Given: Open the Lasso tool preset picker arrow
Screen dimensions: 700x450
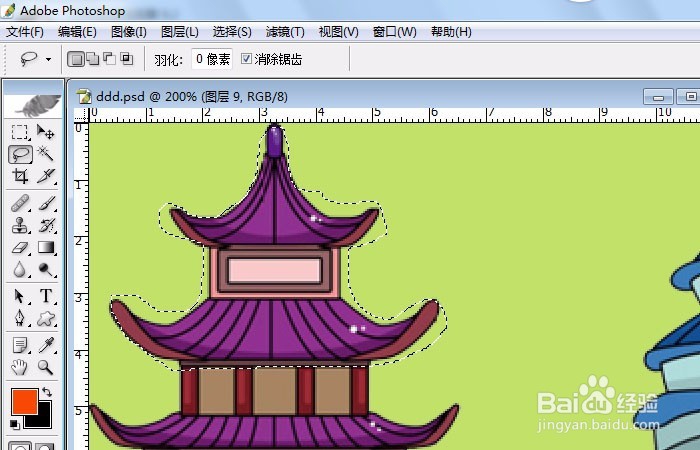Looking at the screenshot, I should pos(48,59).
